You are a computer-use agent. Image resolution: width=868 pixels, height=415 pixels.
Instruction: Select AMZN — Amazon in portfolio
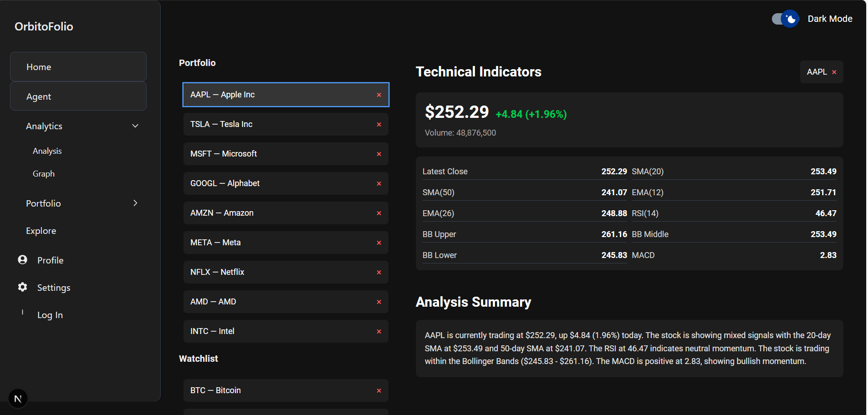pyautogui.click(x=286, y=213)
